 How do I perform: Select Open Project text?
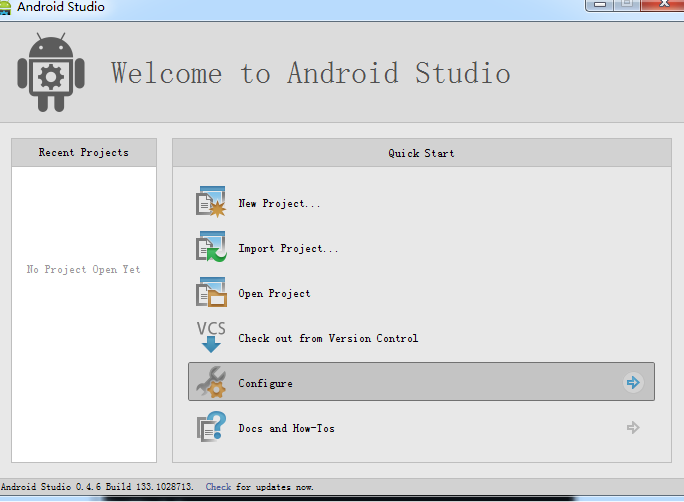click(x=274, y=294)
